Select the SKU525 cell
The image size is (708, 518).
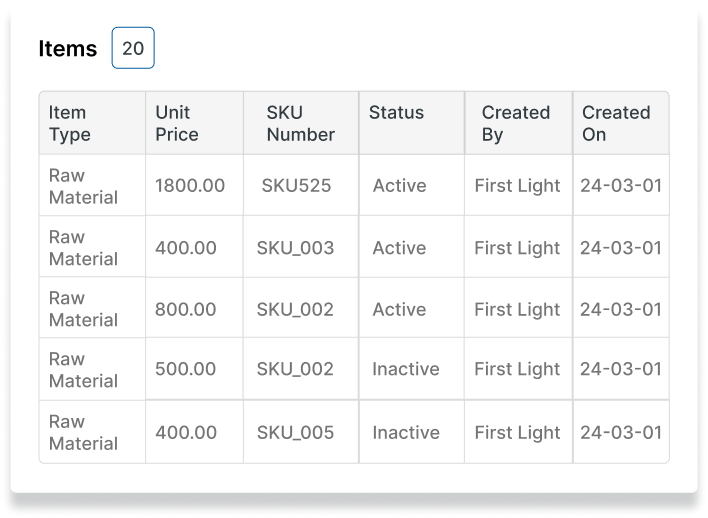(x=296, y=186)
